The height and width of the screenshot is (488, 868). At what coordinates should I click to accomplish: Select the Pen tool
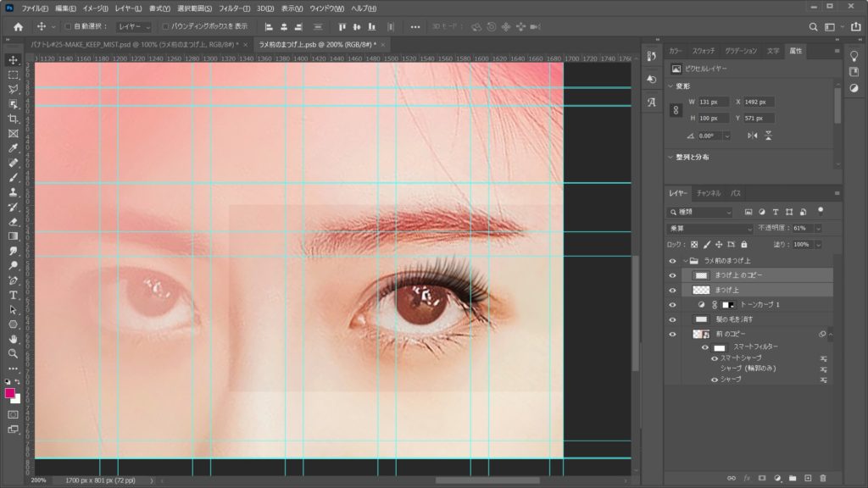[x=14, y=280]
